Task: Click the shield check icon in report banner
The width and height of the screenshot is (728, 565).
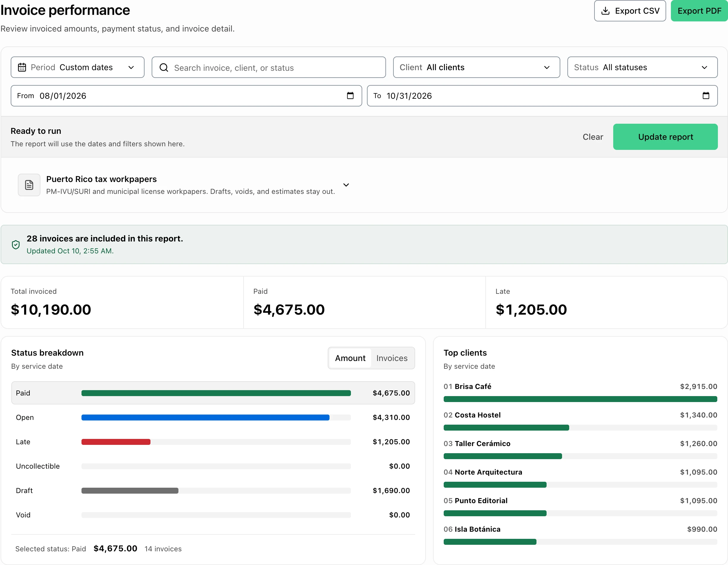Action: (x=16, y=245)
